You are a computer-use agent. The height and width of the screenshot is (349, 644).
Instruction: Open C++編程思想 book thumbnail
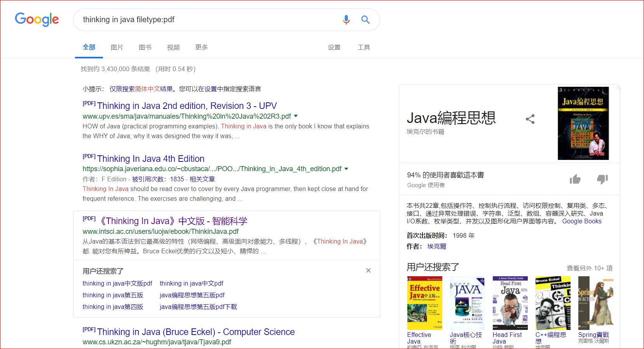click(553, 303)
